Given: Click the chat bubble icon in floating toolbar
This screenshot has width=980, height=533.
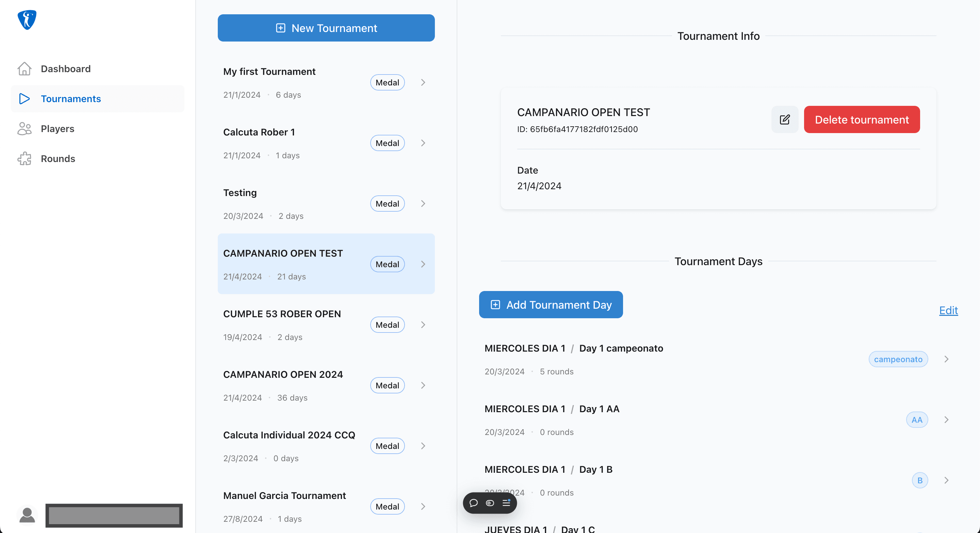Looking at the screenshot, I should point(473,503).
